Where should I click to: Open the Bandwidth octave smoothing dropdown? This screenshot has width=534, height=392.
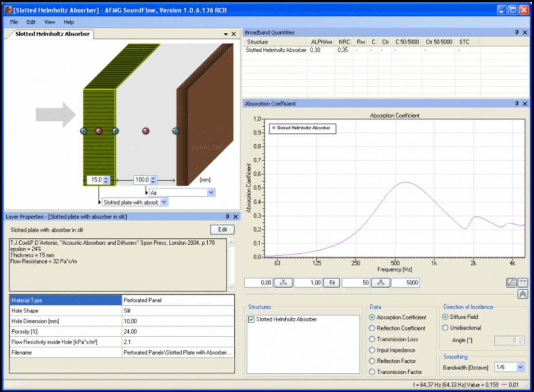point(520,368)
